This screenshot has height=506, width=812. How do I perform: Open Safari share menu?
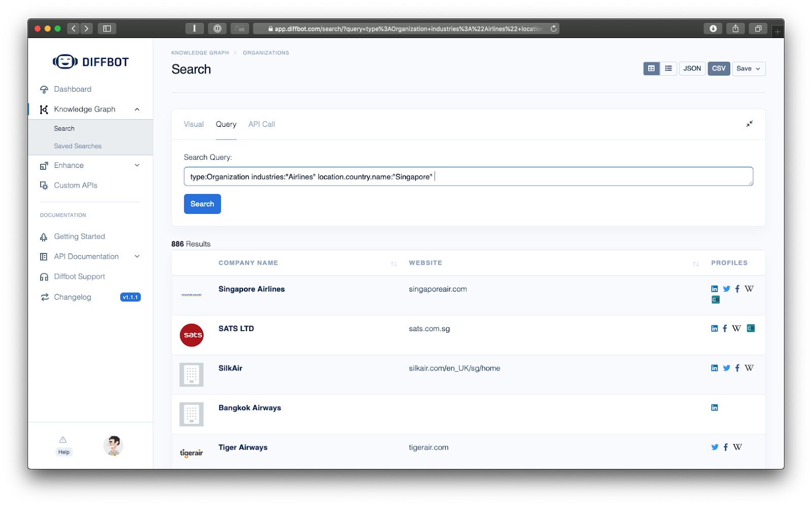735,28
